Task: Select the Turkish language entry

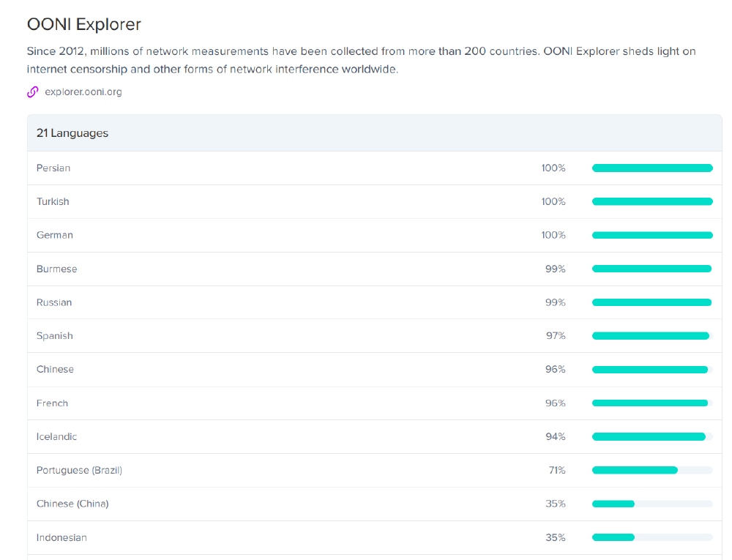Action: (53, 202)
